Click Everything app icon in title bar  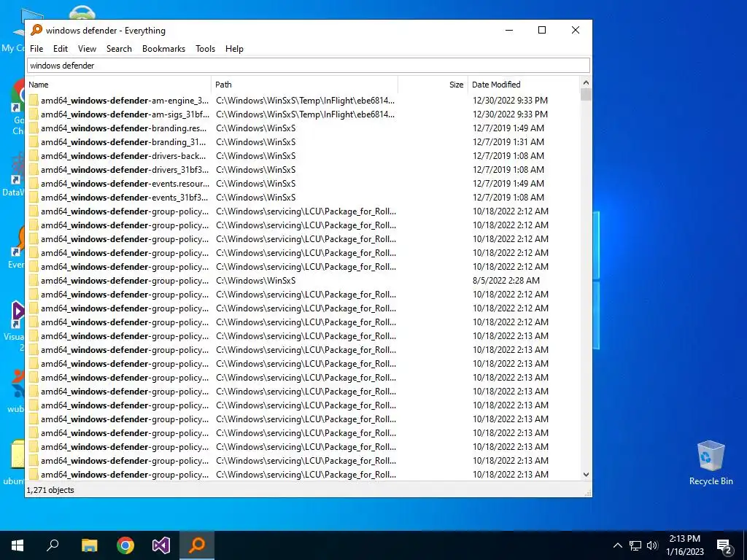tap(36, 30)
